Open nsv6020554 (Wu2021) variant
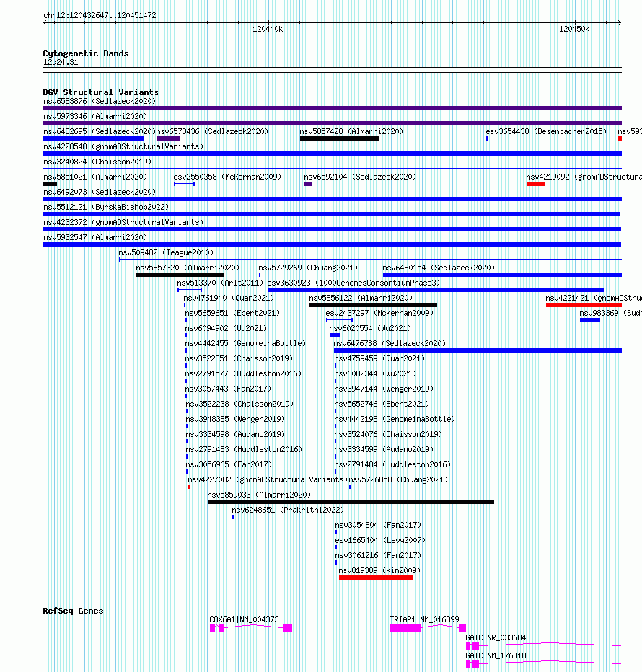The width and height of the screenshot is (642, 672). point(370,328)
